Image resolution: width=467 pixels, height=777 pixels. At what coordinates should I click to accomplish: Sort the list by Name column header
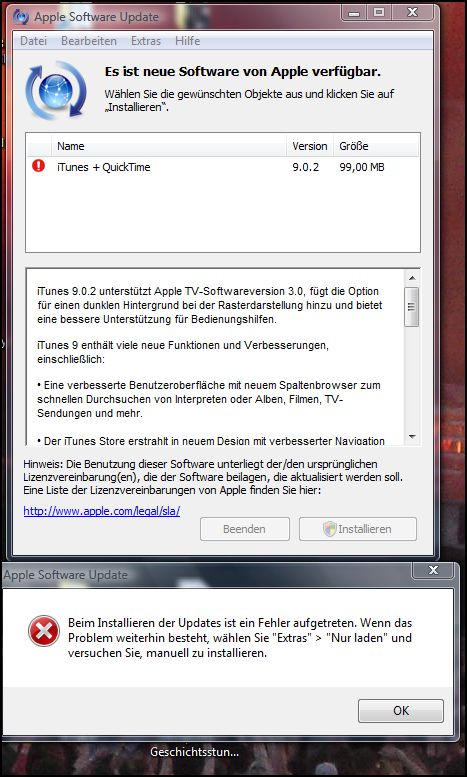tap(169, 146)
